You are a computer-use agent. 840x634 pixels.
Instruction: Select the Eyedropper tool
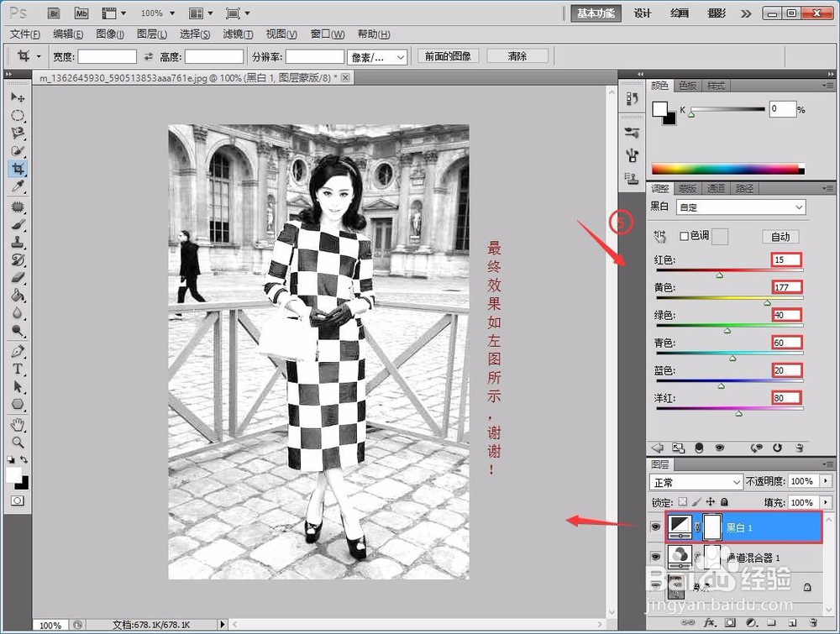18,186
